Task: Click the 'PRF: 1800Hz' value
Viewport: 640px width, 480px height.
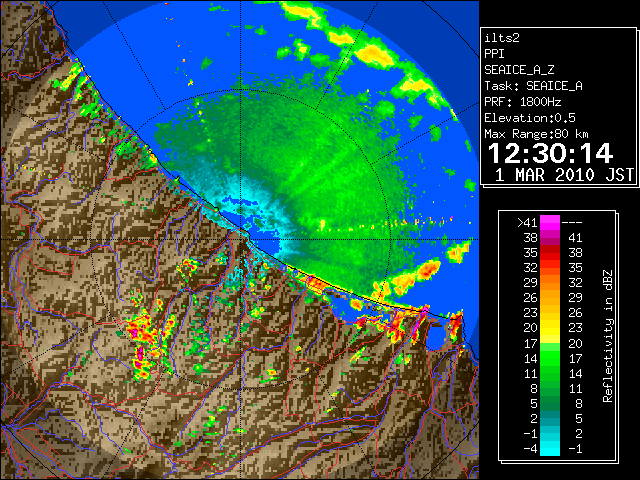Action: click(x=523, y=102)
